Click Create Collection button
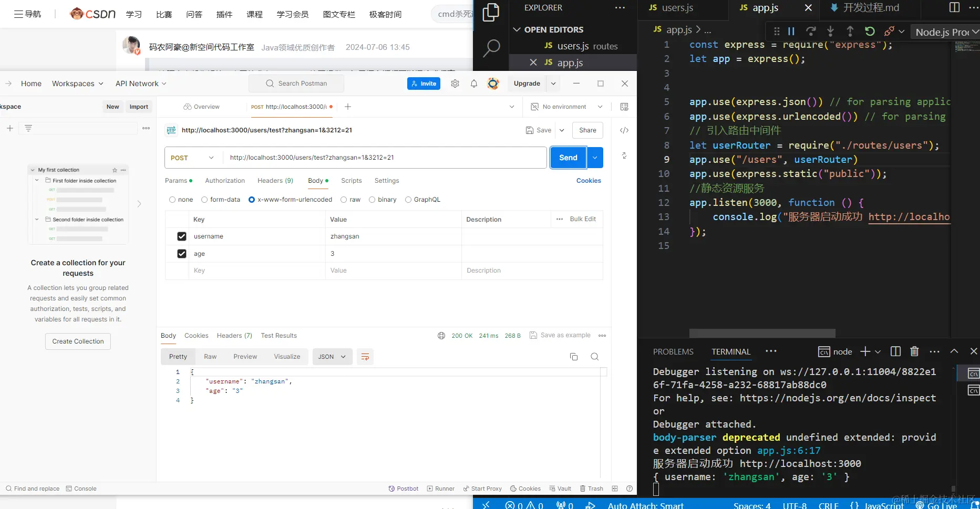The width and height of the screenshot is (980, 509). [78, 341]
